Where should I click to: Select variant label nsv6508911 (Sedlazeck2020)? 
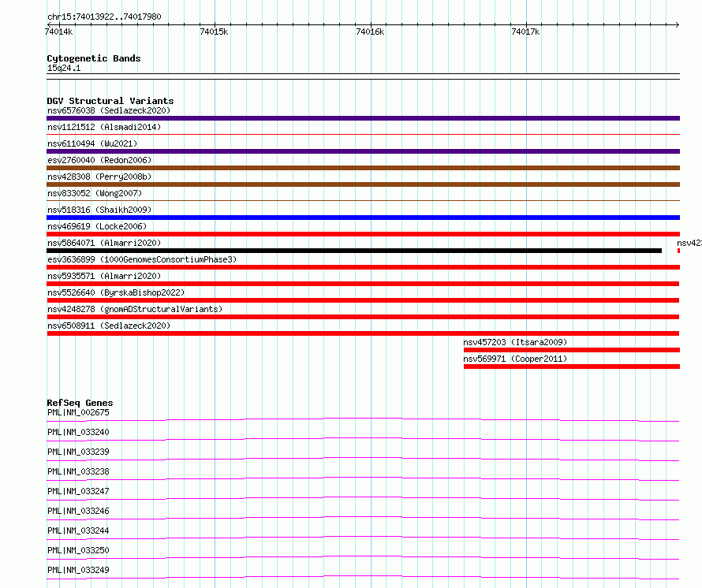tap(109, 326)
